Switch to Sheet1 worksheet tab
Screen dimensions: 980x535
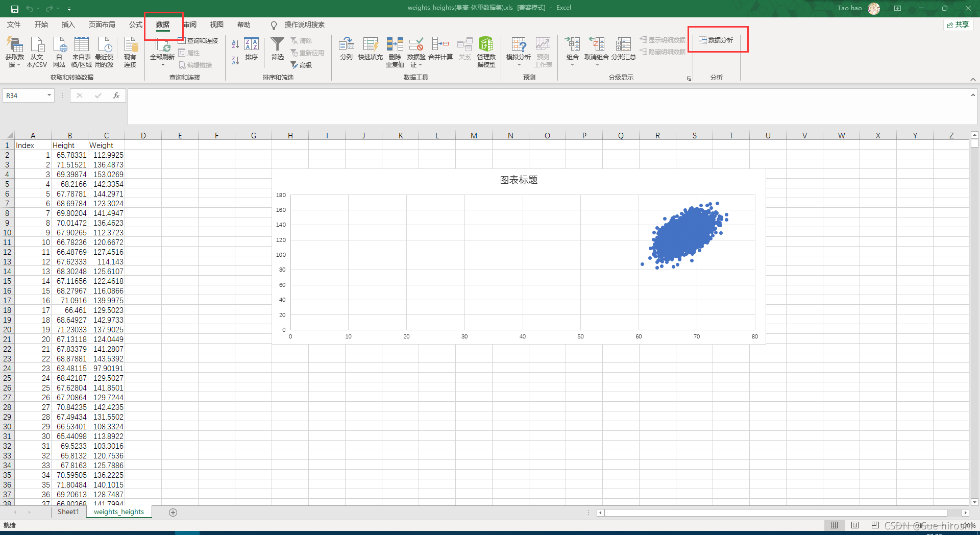(68, 512)
